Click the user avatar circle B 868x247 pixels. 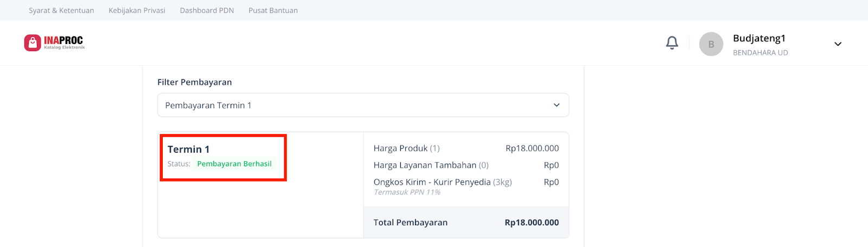[711, 44]
